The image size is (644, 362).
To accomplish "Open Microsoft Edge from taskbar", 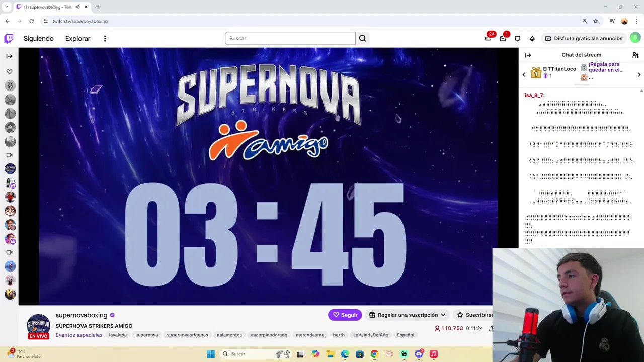I will tap(345, 354).
